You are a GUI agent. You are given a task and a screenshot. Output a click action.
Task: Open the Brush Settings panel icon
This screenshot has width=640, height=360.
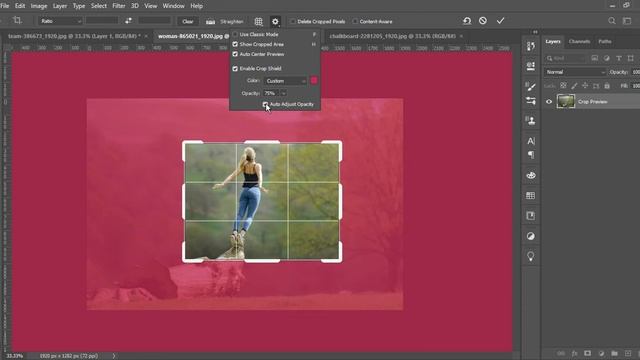[x=531, y=100]
